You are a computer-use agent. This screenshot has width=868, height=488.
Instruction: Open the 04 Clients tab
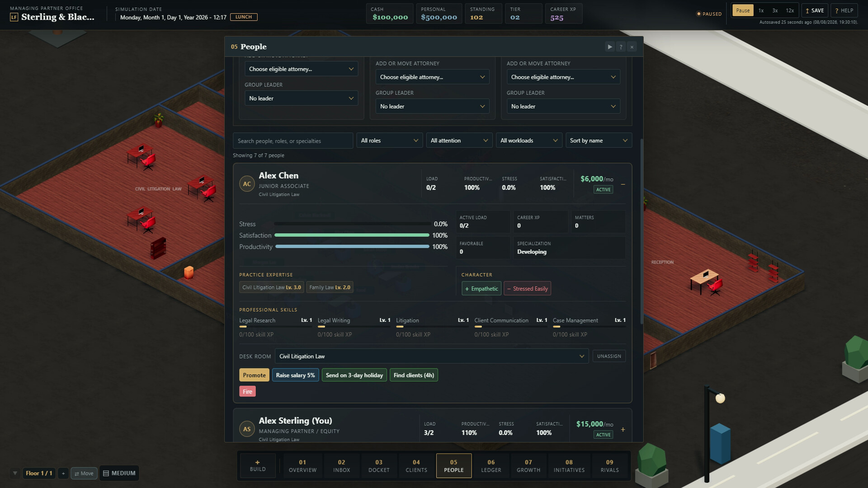pyautogui.click(x=416, y=465)
